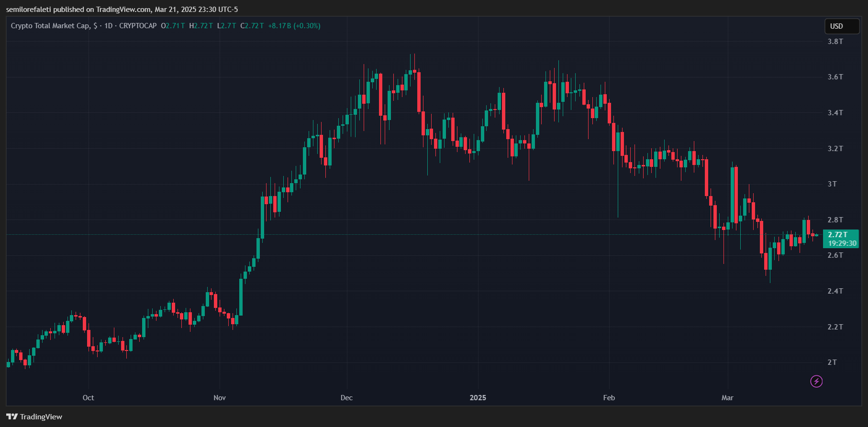
Task: Click the 3.6T price axis label
Action: 835,77
